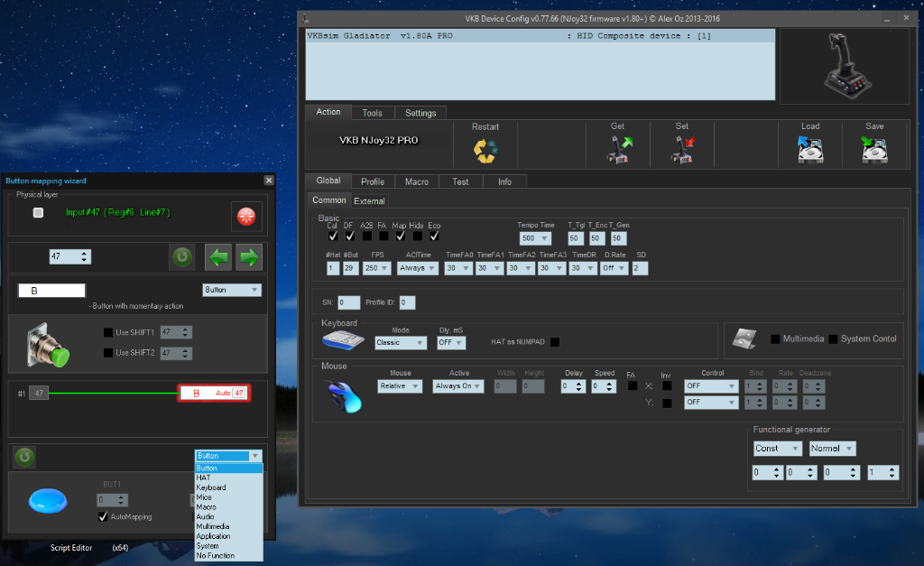Click the Get settings joystick icon
Viewport: 924px width, 566px height.
click(x=619, y=150)
